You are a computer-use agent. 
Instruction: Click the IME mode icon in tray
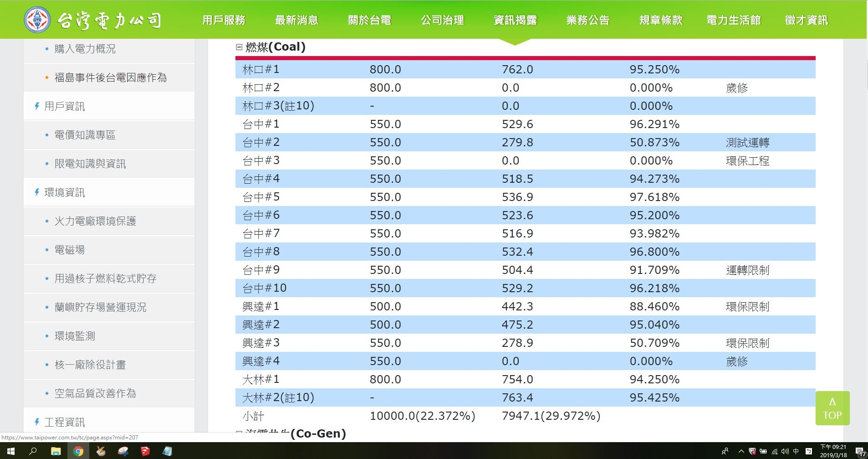[808, 451]
